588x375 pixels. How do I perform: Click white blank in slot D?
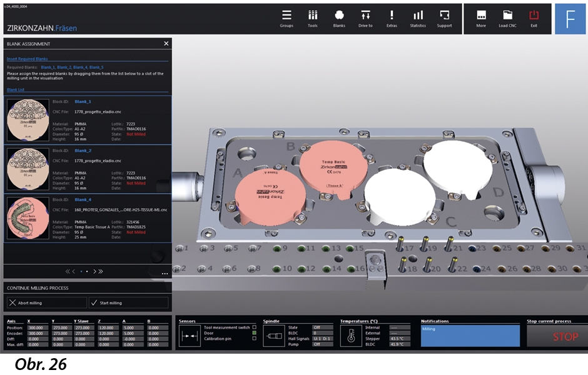point(458,169)
